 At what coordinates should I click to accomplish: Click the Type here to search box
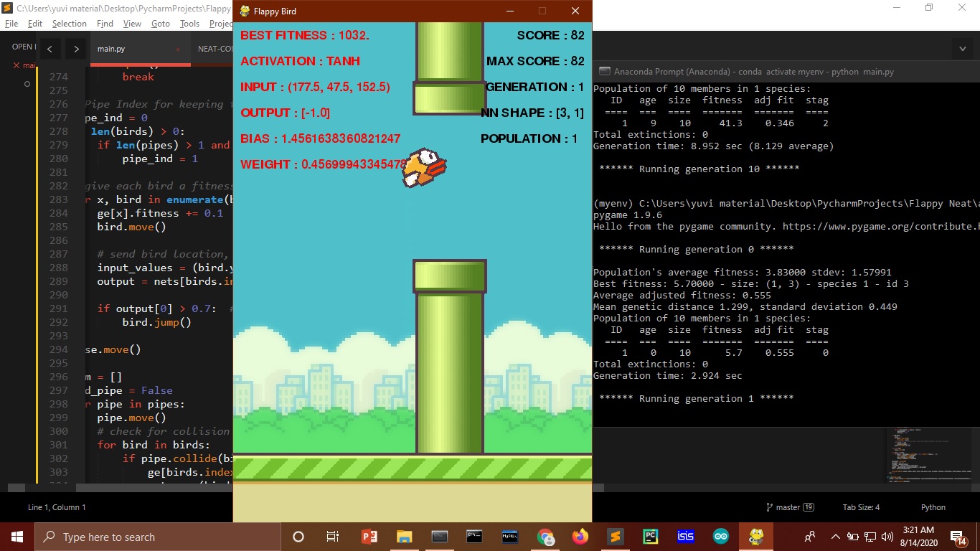click(x=157, y=537)
